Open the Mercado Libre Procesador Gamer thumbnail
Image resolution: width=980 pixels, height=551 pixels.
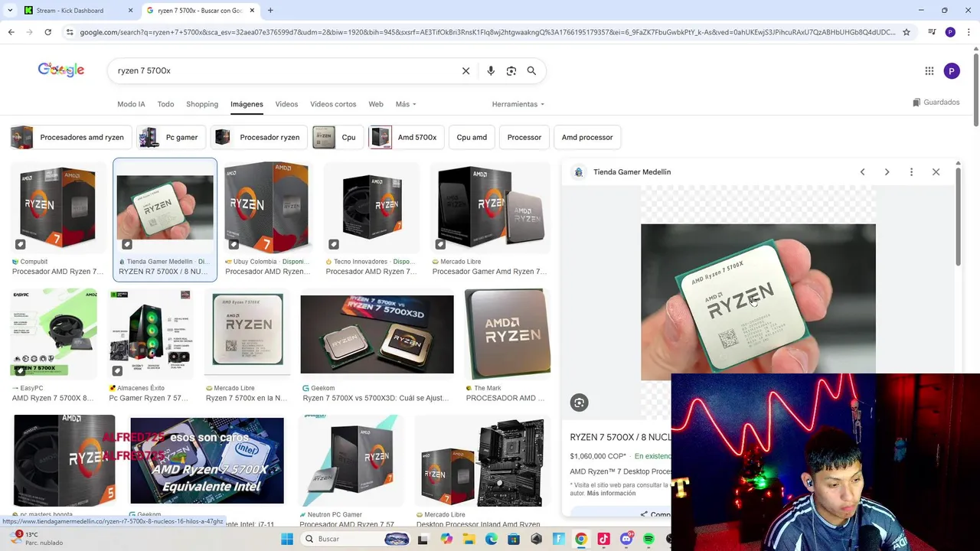coord(491,207)
